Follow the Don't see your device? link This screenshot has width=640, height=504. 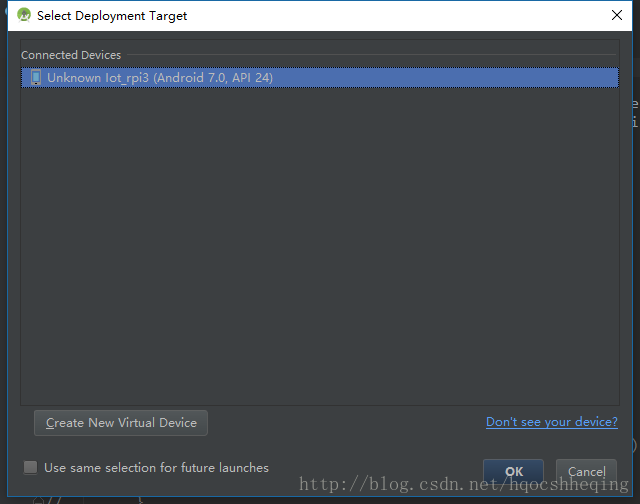[x=552, y=422]
